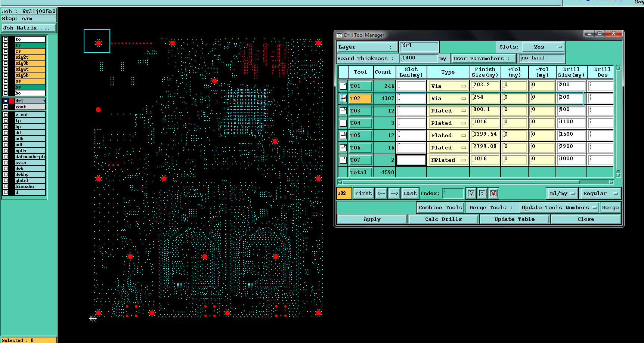Click the light bulb highlight icon beside Index
The height and width of the screenshot is (343, 644).
click(x=471, y=193)
